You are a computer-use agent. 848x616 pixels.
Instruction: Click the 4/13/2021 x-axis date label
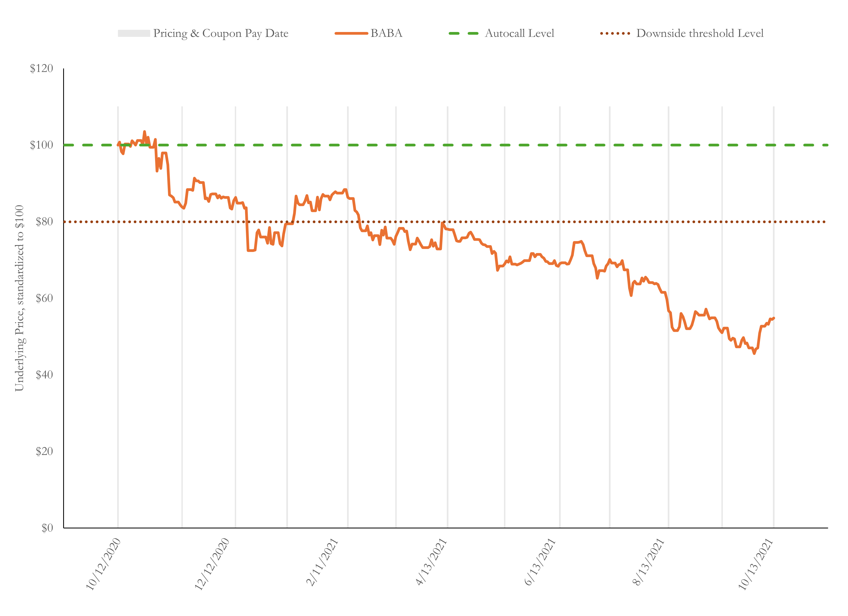coord(431,562)
